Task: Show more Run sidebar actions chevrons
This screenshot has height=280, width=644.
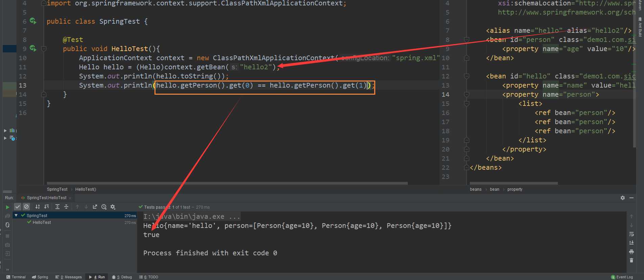Action: (x=7, y=270)
